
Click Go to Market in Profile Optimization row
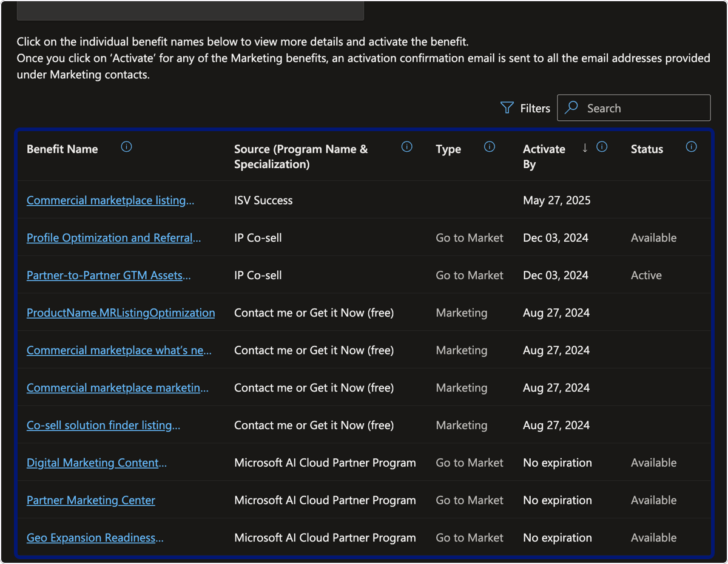pyautogui.click(x=470, y=238)
